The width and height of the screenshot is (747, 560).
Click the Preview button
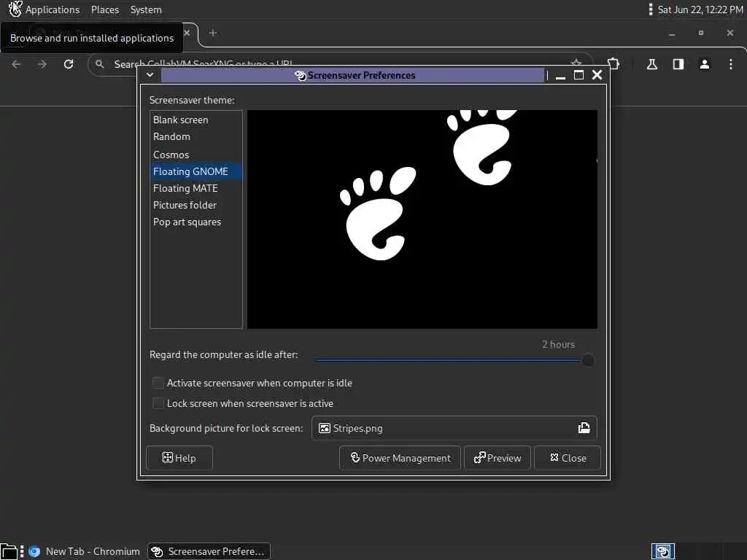(x=498, y=458)
